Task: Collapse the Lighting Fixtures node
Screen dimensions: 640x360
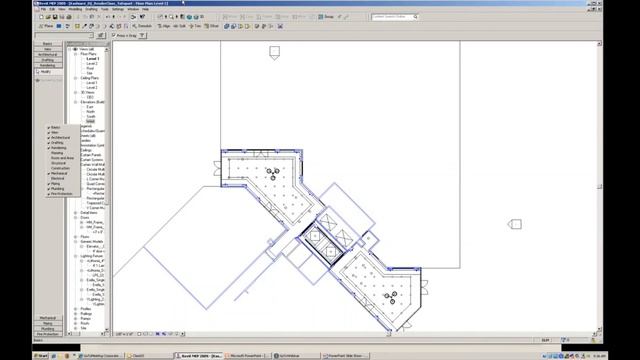Action: 76,256
